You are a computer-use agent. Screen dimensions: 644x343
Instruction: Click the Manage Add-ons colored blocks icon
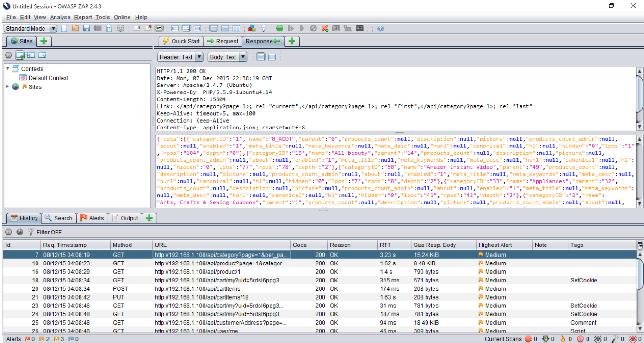pos(252,28)
